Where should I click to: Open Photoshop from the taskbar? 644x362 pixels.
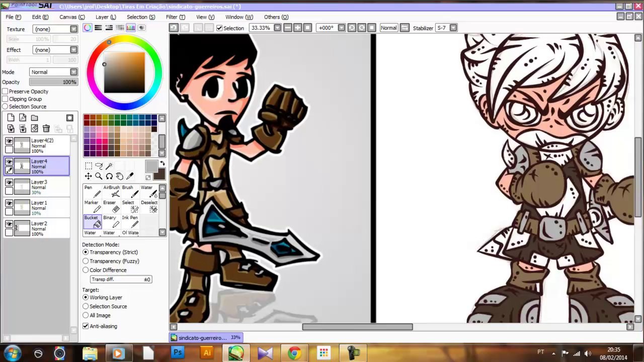[x=178, y=353]
